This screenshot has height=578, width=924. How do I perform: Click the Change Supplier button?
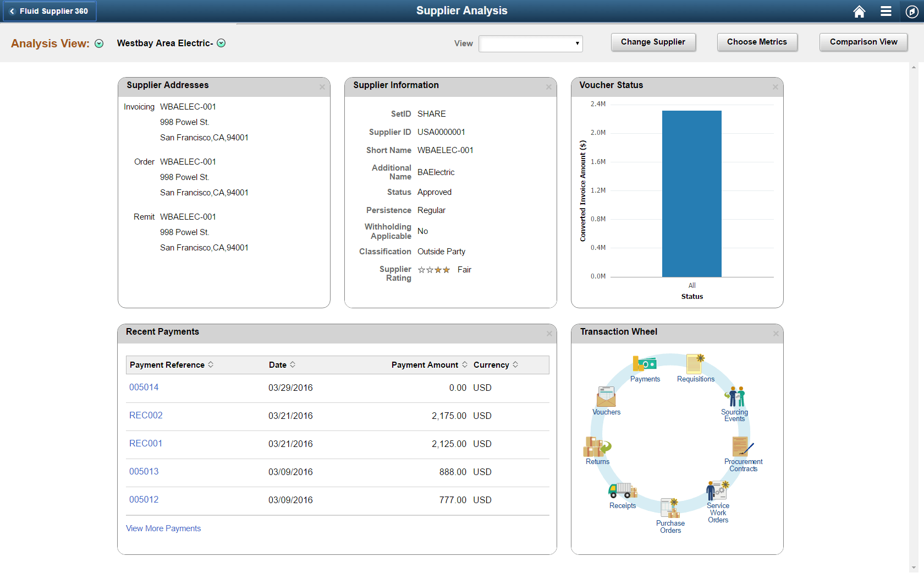pos(653,42)
